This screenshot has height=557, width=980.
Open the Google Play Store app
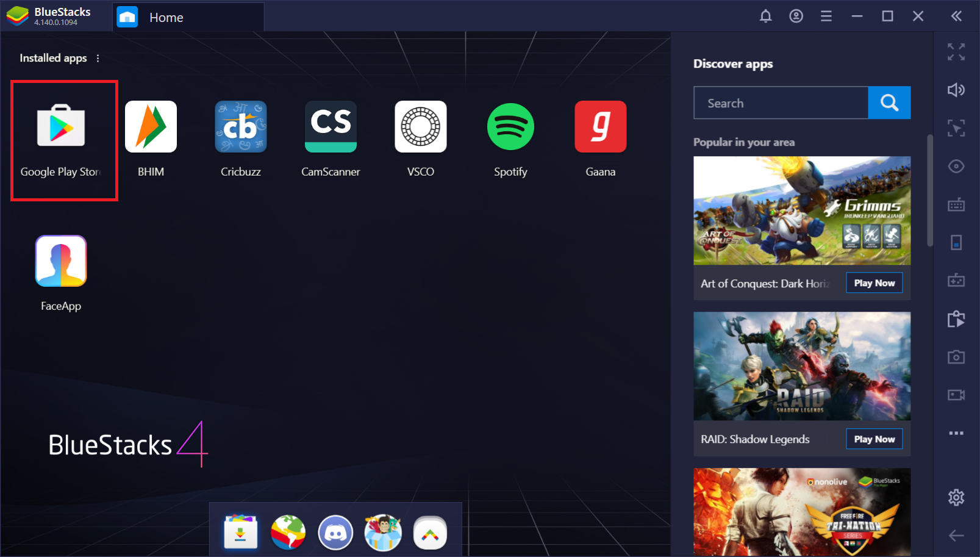[x=61, y=126]
